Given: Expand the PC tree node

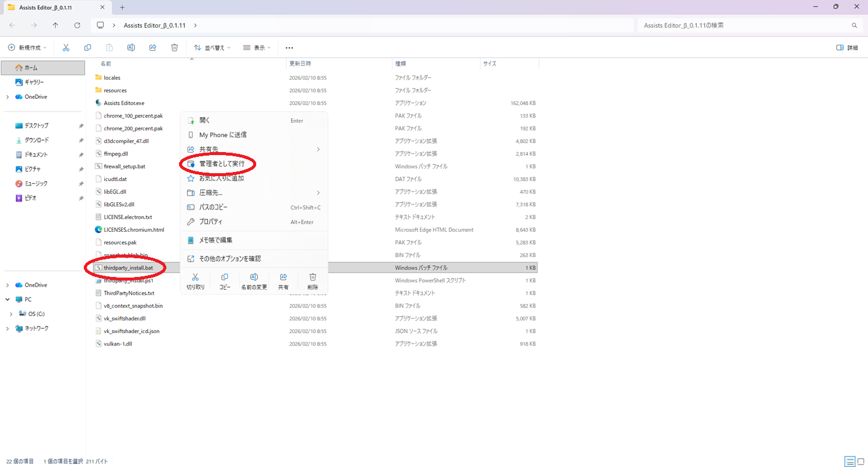Looking at the screenshot, I should click(x=7, y=299).
